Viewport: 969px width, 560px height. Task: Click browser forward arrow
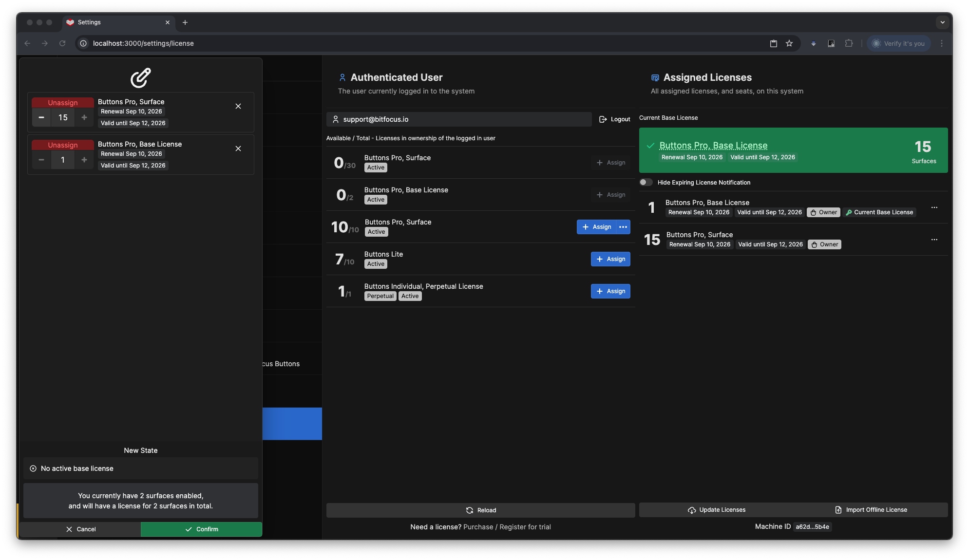45,43
